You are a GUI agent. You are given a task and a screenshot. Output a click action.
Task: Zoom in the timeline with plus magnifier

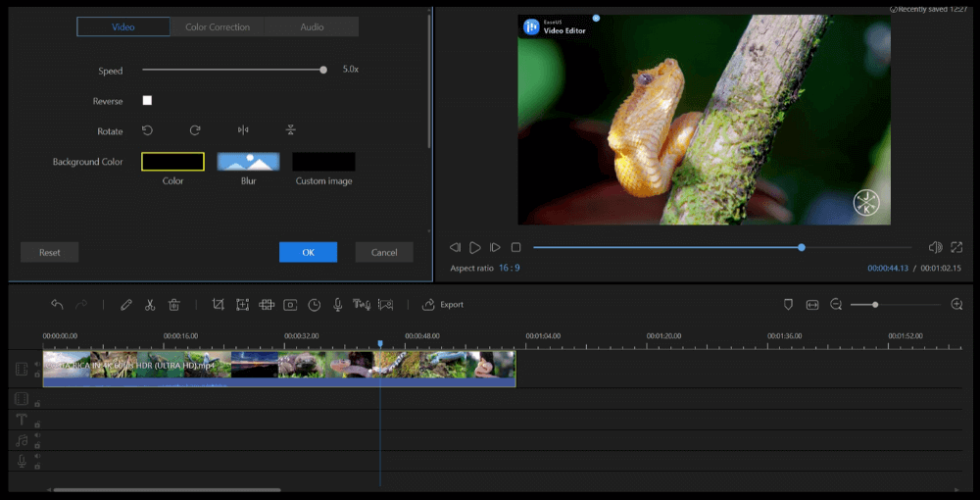956,305
